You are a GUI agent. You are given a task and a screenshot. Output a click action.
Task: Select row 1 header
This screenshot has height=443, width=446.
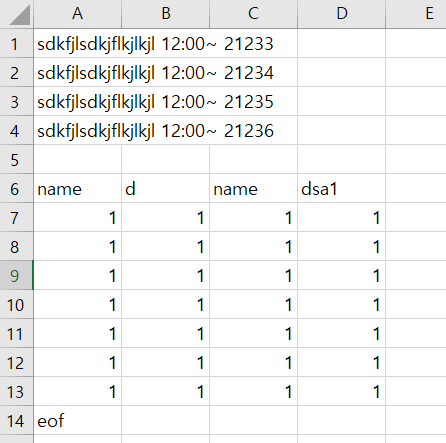[x=17, y=44]
